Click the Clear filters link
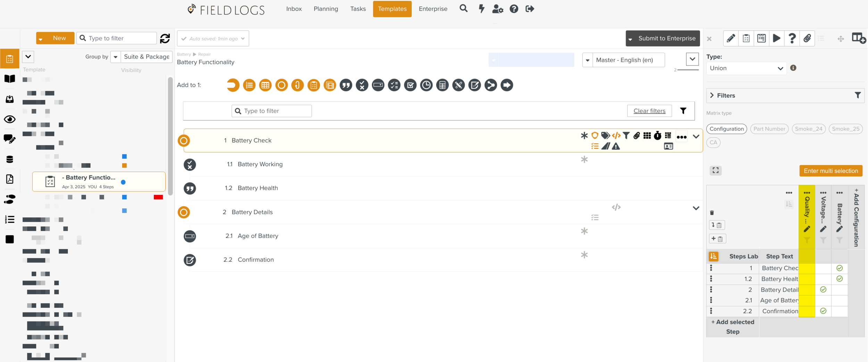 [x=649, y=111]
